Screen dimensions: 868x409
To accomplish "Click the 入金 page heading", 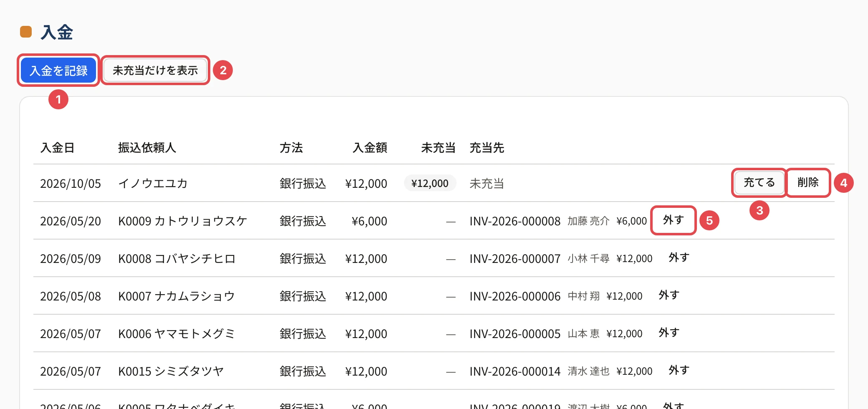I will point(57,32).
